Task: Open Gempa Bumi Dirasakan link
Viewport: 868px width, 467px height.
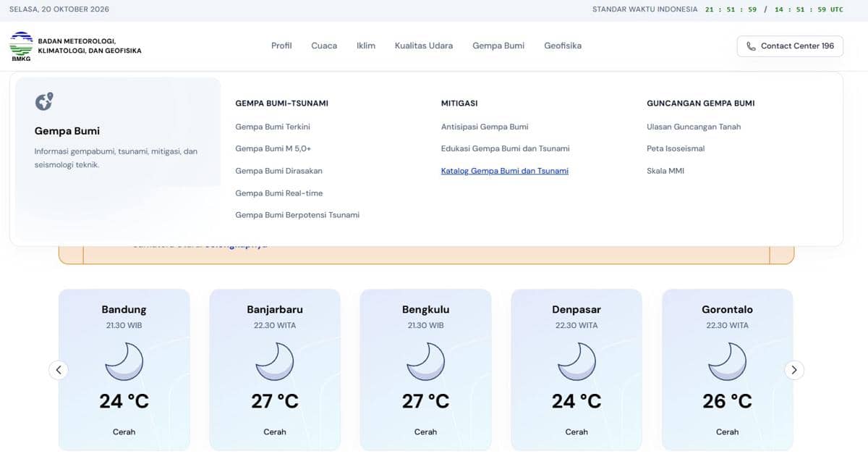Action: pyautogui.click(x=279, y=171)
